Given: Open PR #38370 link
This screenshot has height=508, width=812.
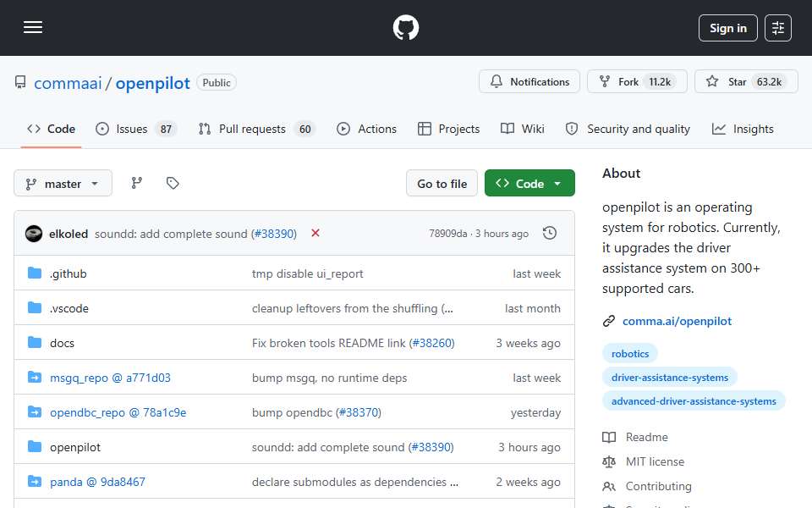Looking at the screenshot, I should pyautogui.click(x=359, y=412).
